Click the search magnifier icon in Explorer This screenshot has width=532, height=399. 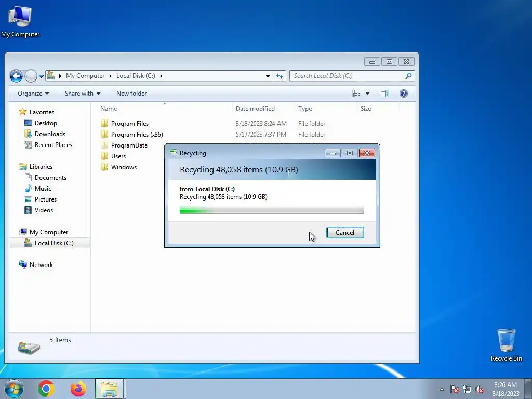click(408, 76)
